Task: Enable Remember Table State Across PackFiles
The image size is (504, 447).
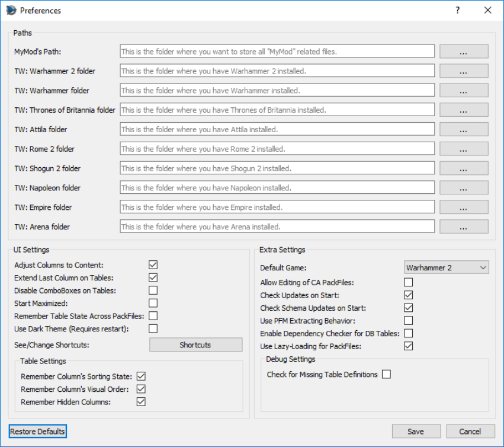Action: [x=153, y=316]
